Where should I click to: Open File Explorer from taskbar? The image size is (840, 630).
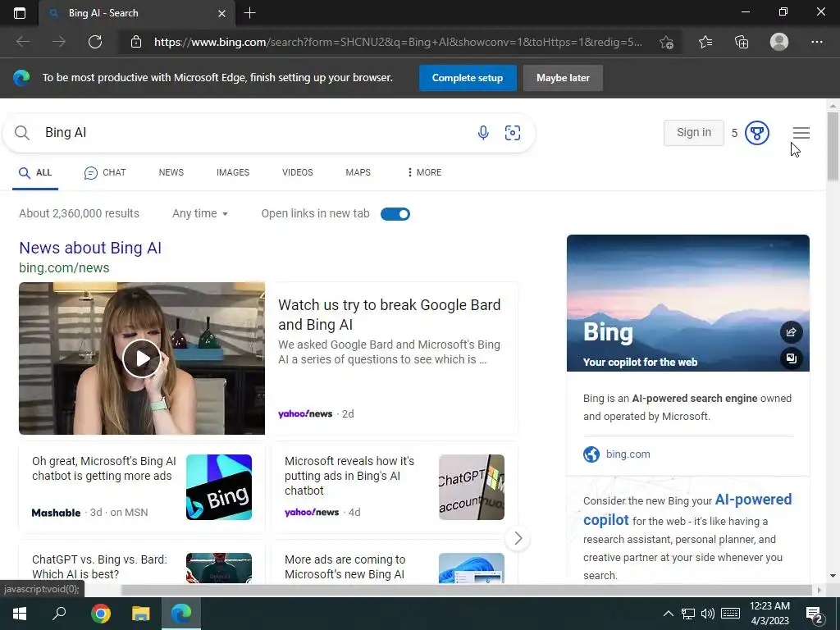(x=141, y=614)
